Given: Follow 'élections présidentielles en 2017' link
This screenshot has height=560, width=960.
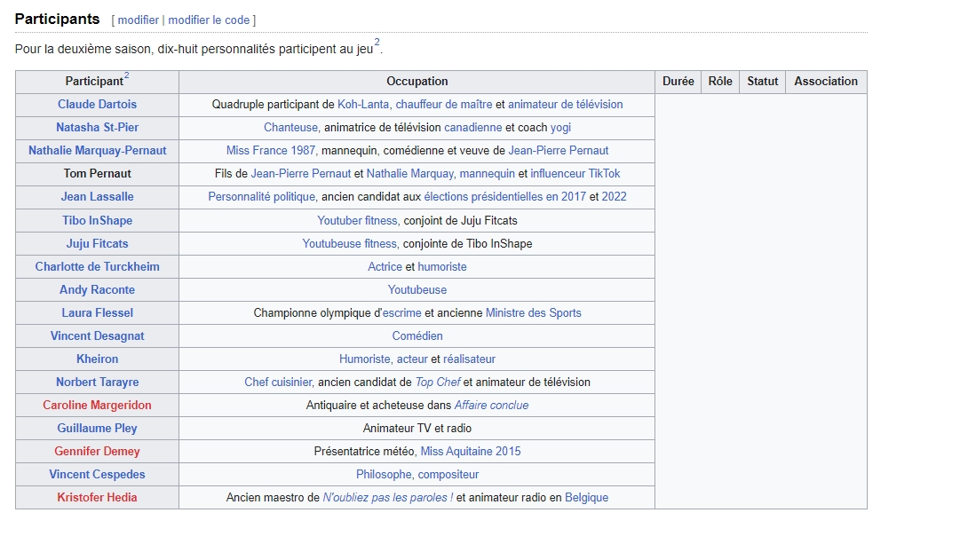Looking at the screenshot, I should tap(505, 196).
